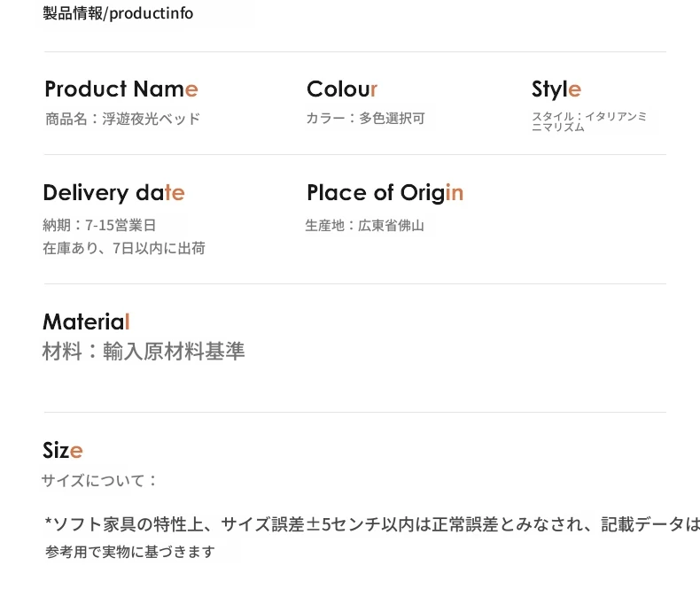Click the サイズについて： label
This screenshot has height=612, width=700.
coord(99,480)
